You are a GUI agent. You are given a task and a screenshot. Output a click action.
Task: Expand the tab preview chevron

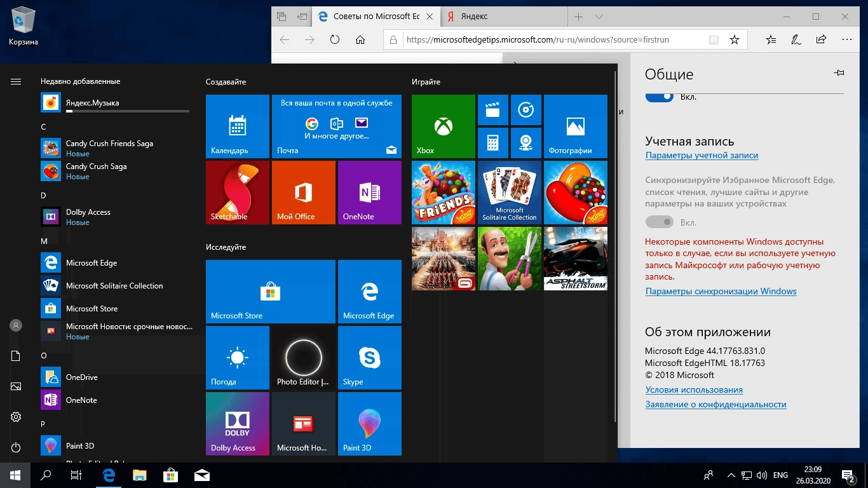(x=598, y=17)
